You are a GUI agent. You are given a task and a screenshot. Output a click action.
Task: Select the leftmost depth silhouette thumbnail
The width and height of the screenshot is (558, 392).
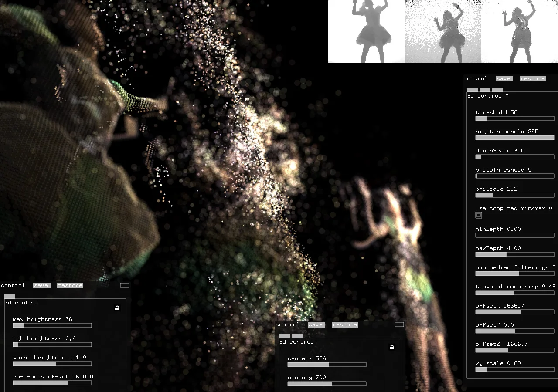click(366, 31)
